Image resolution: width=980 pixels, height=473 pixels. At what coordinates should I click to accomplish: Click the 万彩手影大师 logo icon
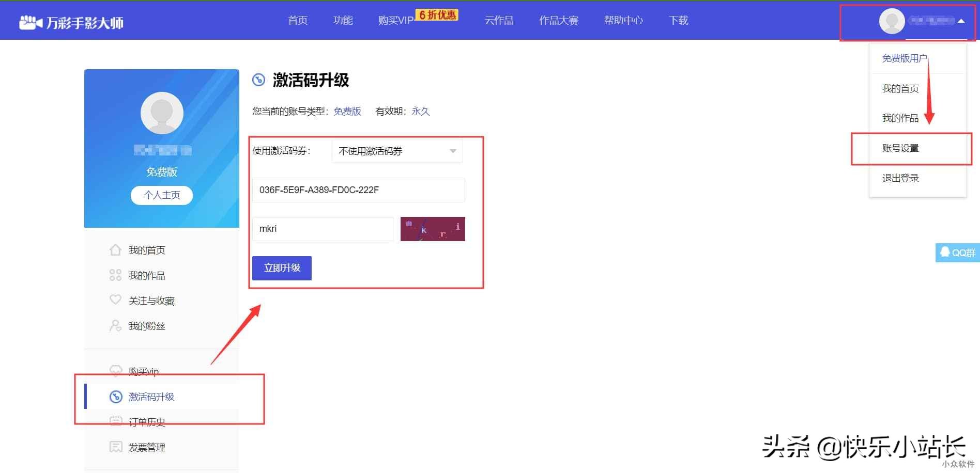point(30,22)
